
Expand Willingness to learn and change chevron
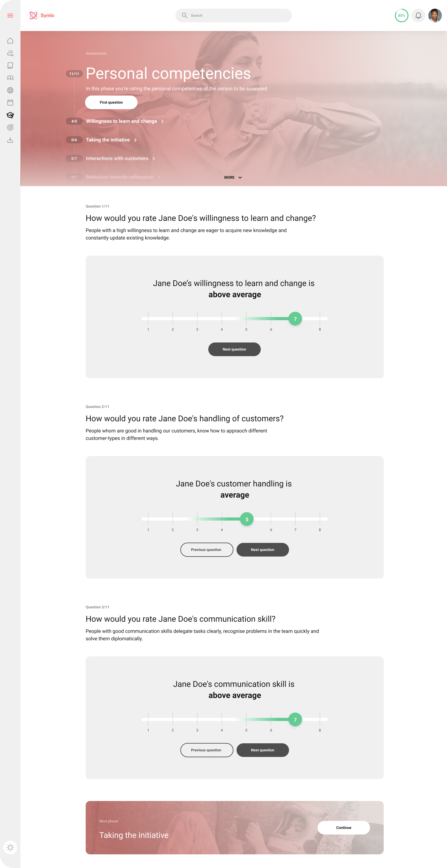[x=163, y=121]
